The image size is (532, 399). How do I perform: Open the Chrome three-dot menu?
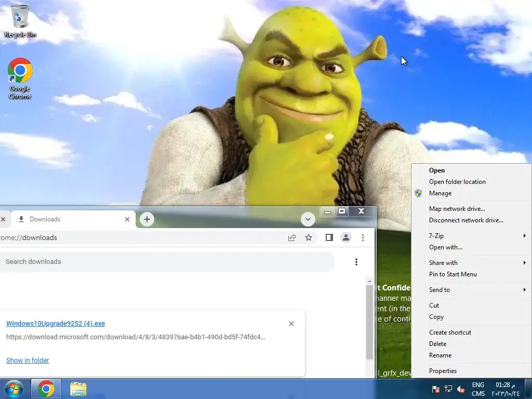tap(363, 237)
